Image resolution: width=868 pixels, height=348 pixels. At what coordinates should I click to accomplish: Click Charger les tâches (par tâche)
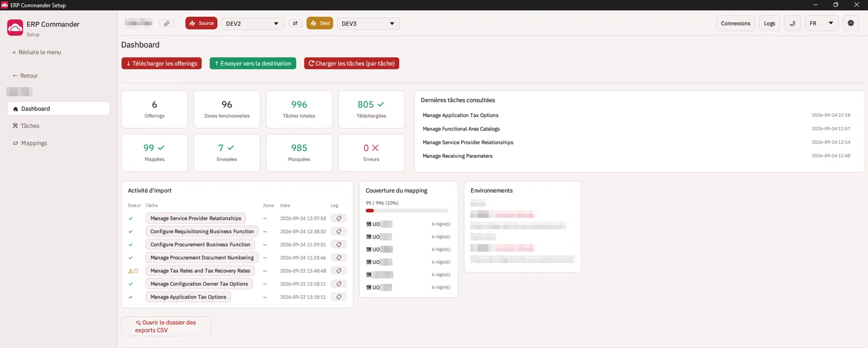(352, 63)
